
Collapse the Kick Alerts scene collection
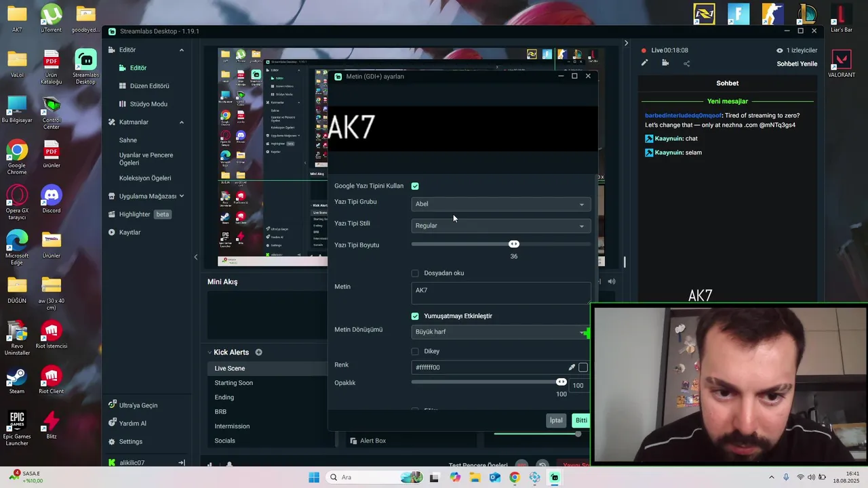(210, 352)
